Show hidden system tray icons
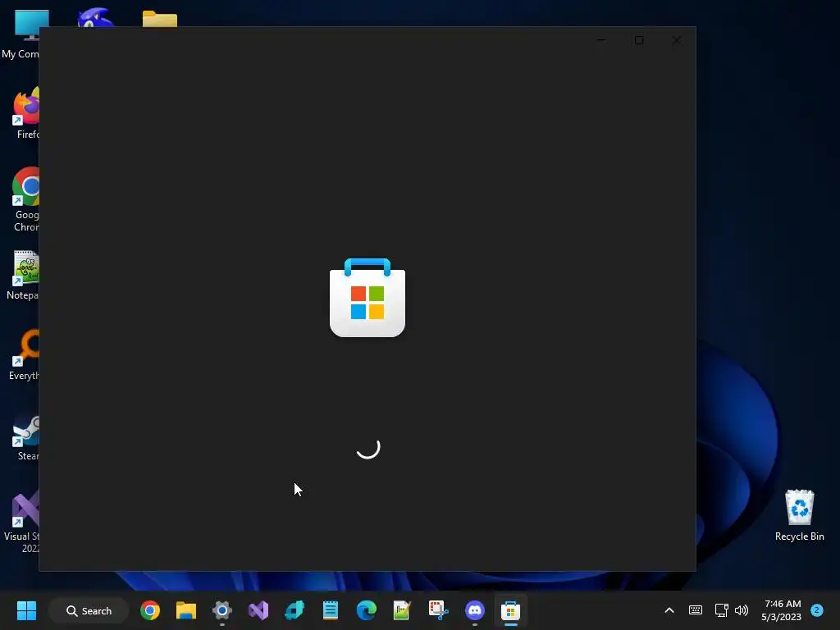Image resolution: width=840 pixels, height=630 pixels. tap(669, 610)
